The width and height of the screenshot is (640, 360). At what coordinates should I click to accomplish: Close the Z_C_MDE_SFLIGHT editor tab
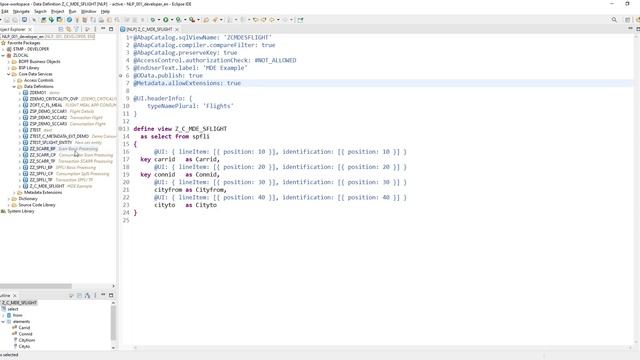(177, 29)
